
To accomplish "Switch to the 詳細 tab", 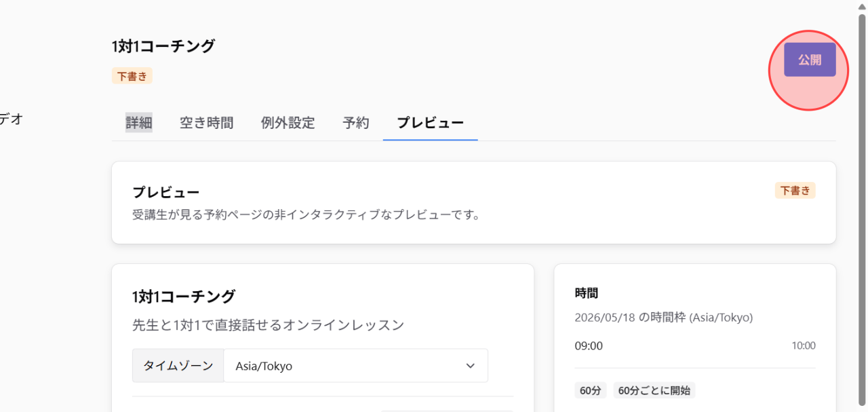I will (x=138, y=123).
